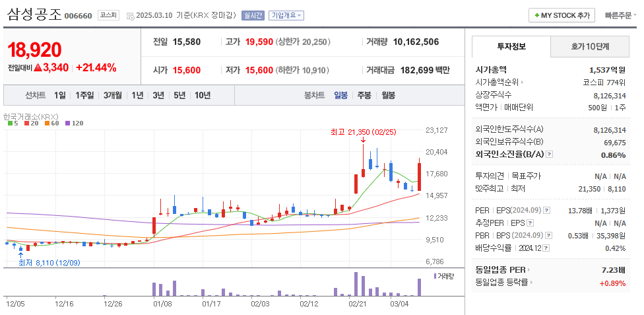Click the 코스피 market label
Screen dimensions: 644x315
pyautogui.click(x=108, y=16)
